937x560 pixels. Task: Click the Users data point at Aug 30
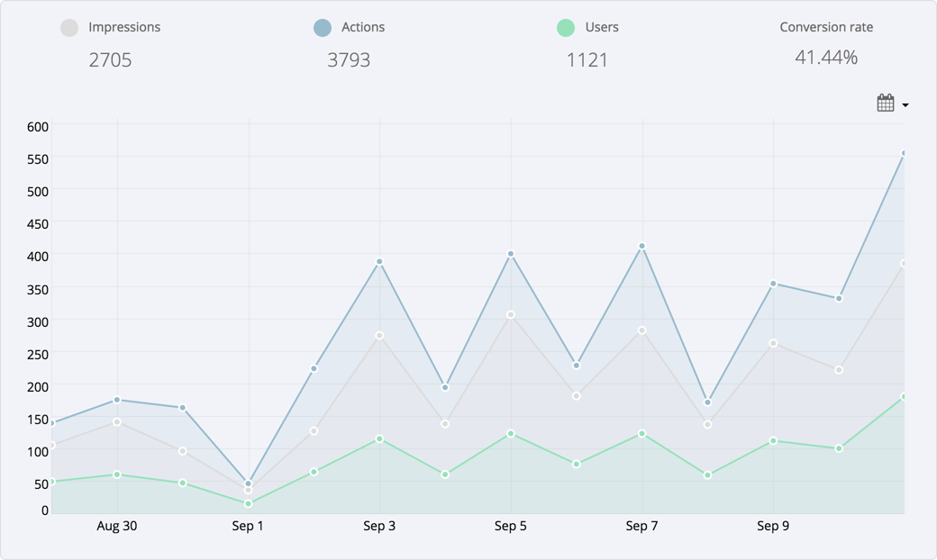pyautogui.click(x=117, y=474)
